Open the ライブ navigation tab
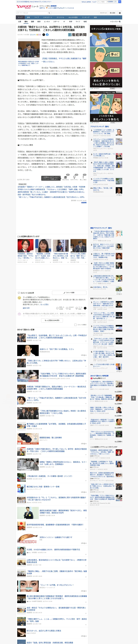The height and width of the screenshot is (644, 138). click(37, 17)
